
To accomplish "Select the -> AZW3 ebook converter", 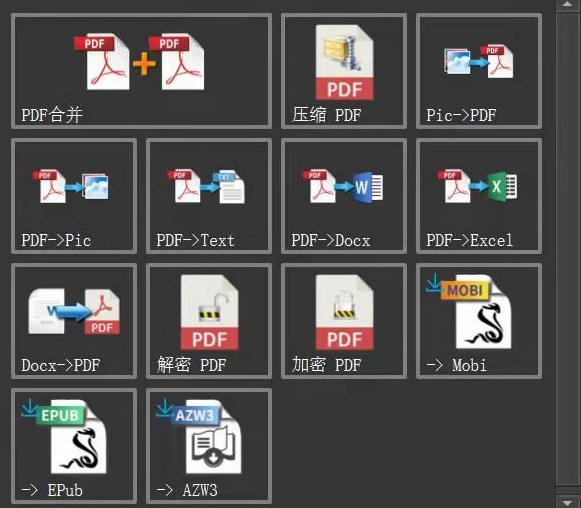I will pyautogui.click(x=209, y=446).
